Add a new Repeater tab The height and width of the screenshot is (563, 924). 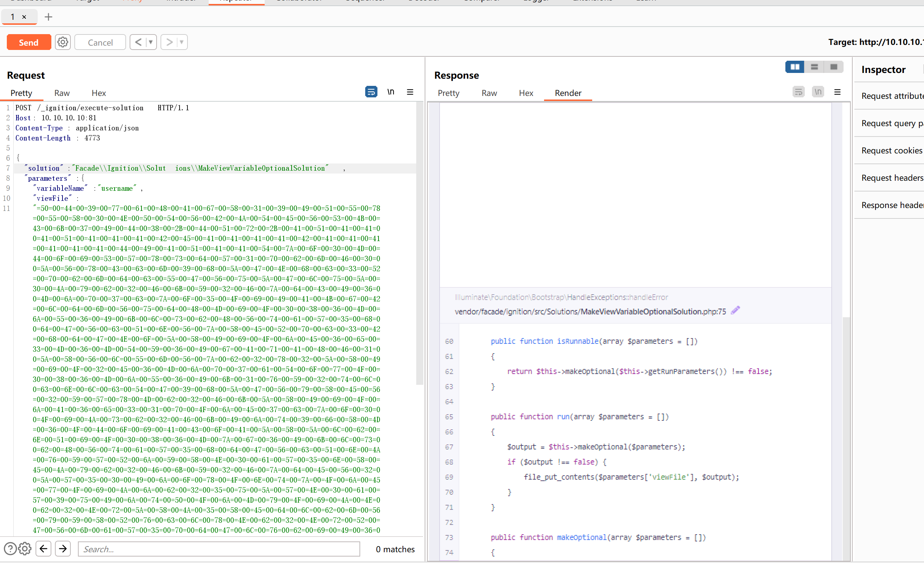(48, 17)
